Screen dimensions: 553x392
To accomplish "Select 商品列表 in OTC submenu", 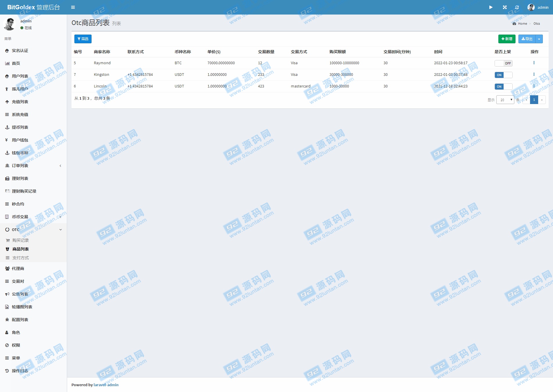I will click(x=21, y=249).
